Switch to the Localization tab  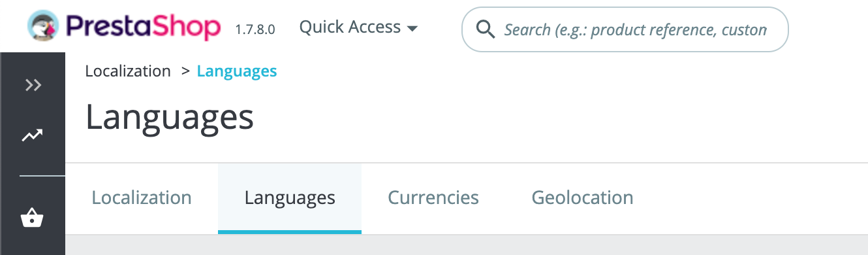click(142, 197)
